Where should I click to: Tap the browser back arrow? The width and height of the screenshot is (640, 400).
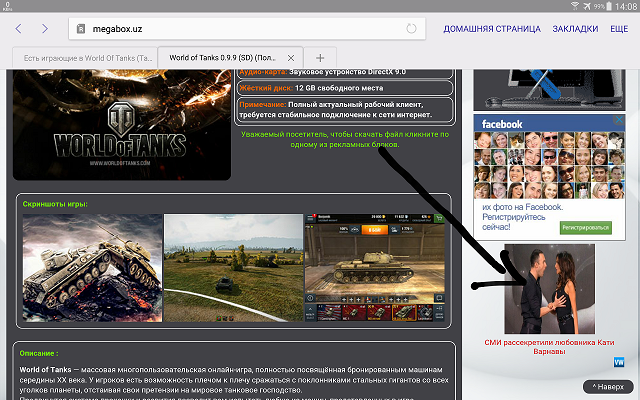tap(19, 29)
